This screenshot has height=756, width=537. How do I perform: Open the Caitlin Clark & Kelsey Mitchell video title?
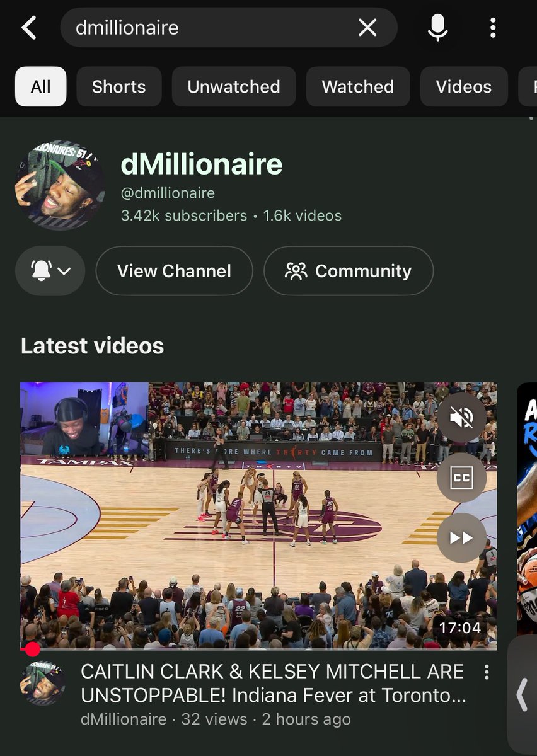[x=274, y=684]
